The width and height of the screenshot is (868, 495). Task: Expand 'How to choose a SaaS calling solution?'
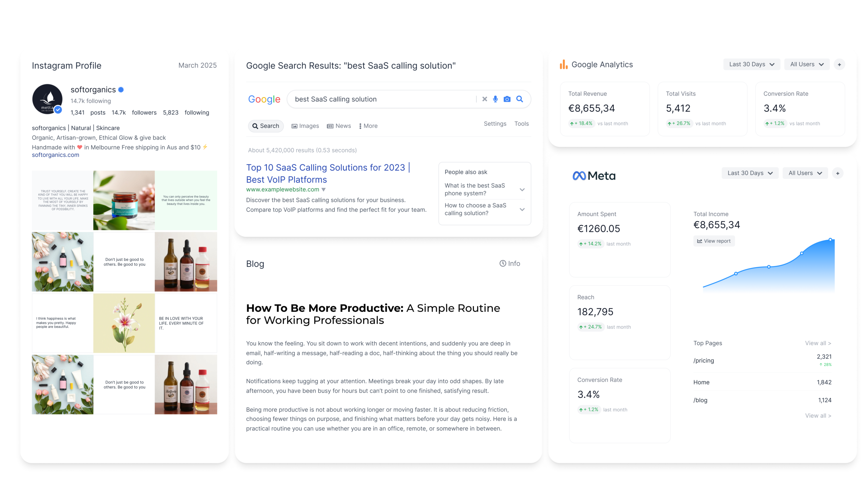point(522,210)
